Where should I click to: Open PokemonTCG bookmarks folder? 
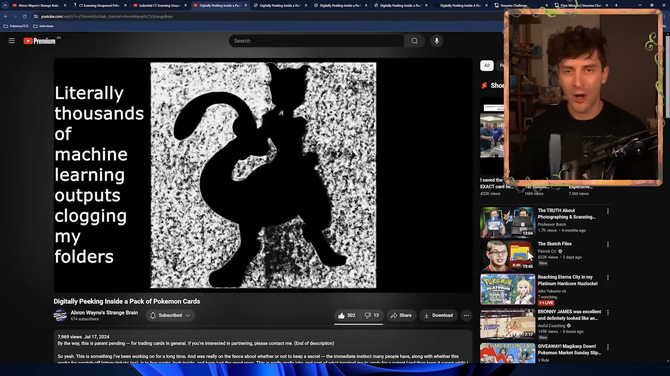(x=16, y=26)
